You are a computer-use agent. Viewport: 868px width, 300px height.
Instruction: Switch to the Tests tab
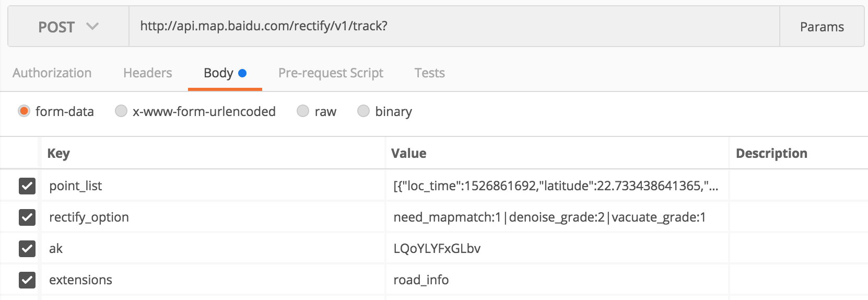(429, 73)
